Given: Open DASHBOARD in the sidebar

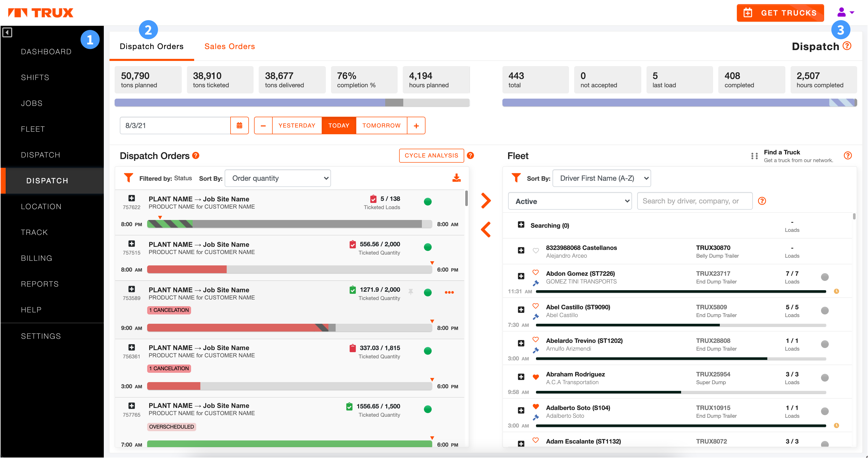Looking at the screenshot, I should pyautogui.click(x=46, y=52).
